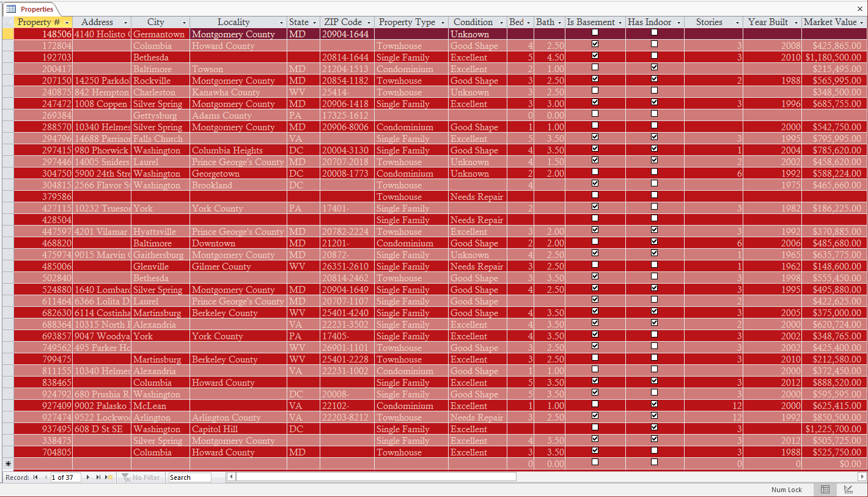Select the Columbia Heights locality cell
Viewport: 868px width, 497px height.
(x=238, y=150)
